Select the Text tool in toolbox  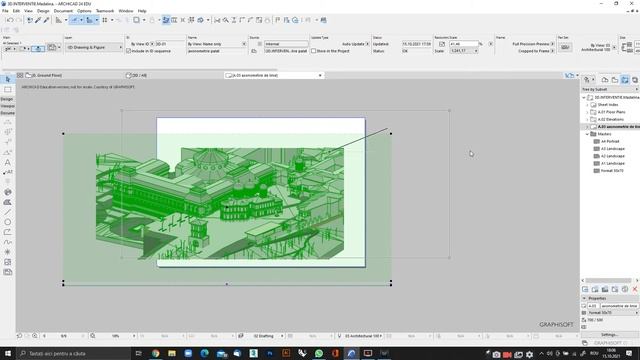click(x=7, y=162)
